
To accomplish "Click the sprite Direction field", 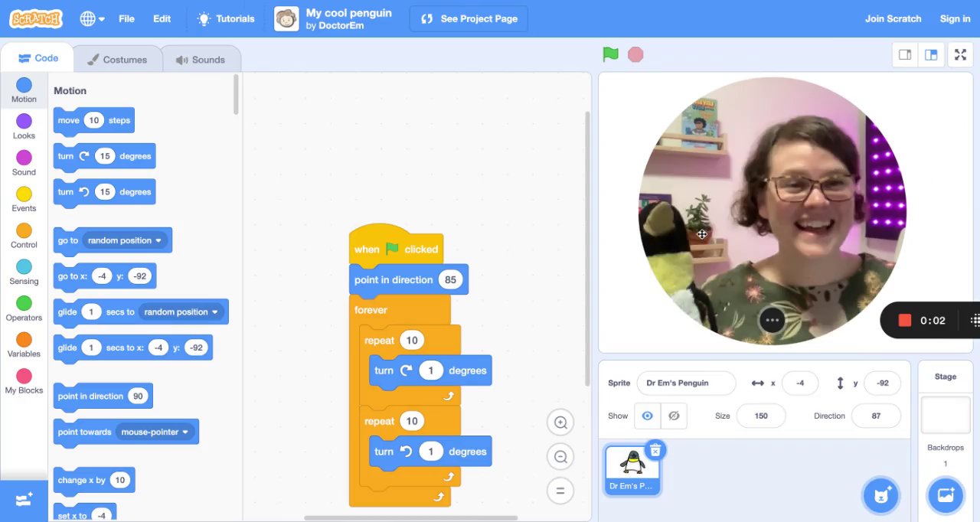I will (876, 416).
